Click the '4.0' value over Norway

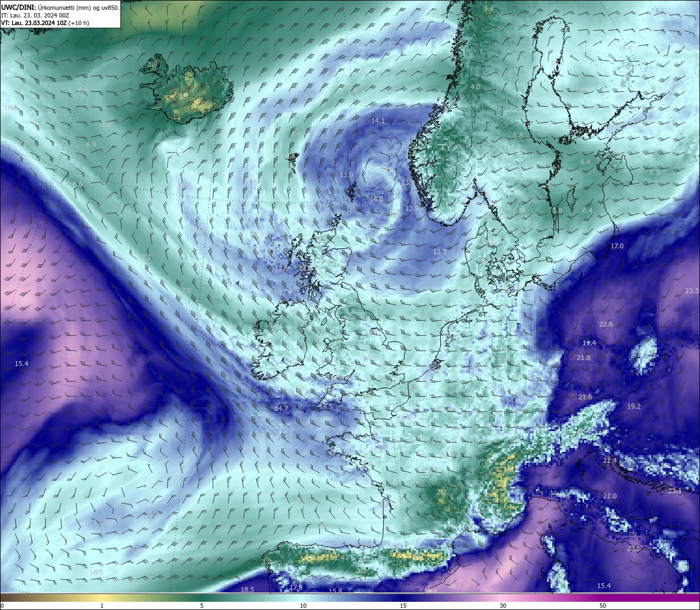[x=475, y=86]
